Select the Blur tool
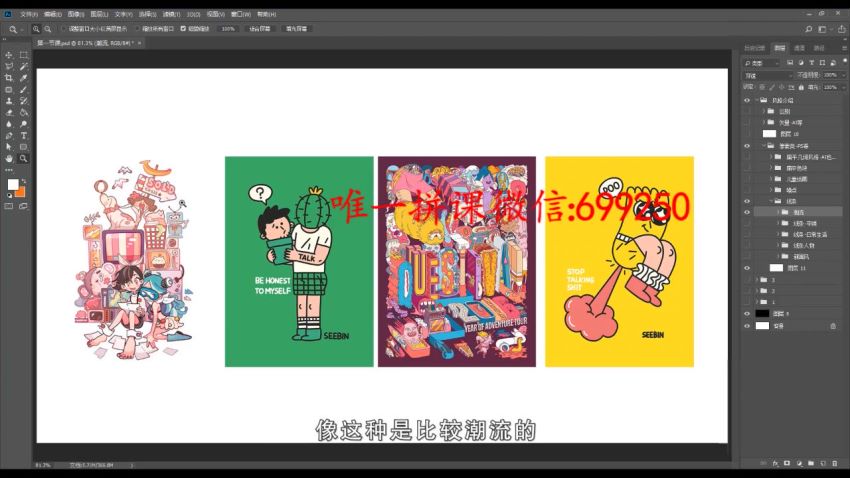This screenshot has height=478, width=850. click(9, 124)
